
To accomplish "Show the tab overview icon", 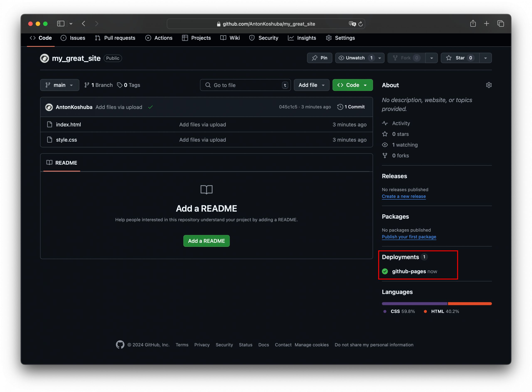I will [x=500, y=24].
